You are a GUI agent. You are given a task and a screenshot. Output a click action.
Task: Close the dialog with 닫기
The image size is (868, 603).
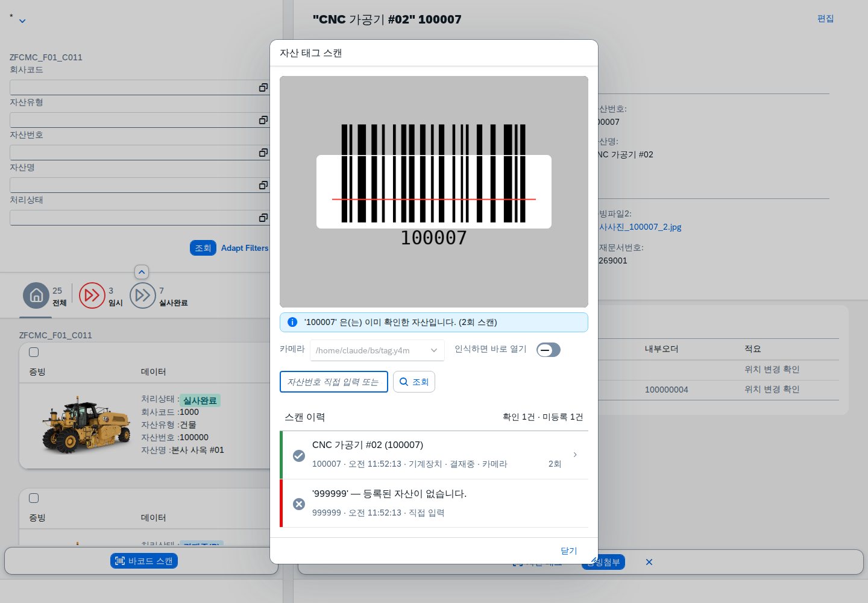(569, 551)
